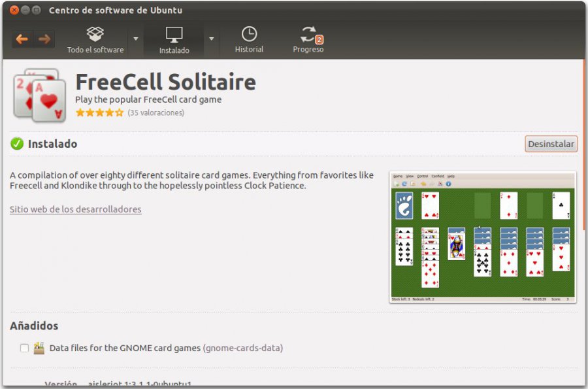Enlarge the FreeCell game screenshot thumbnail
The image size is (588, 389).
(483, 237)
